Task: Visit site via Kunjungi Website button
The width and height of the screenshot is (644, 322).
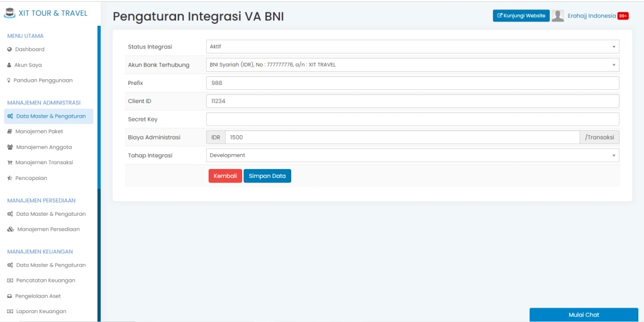Action: 521,16
